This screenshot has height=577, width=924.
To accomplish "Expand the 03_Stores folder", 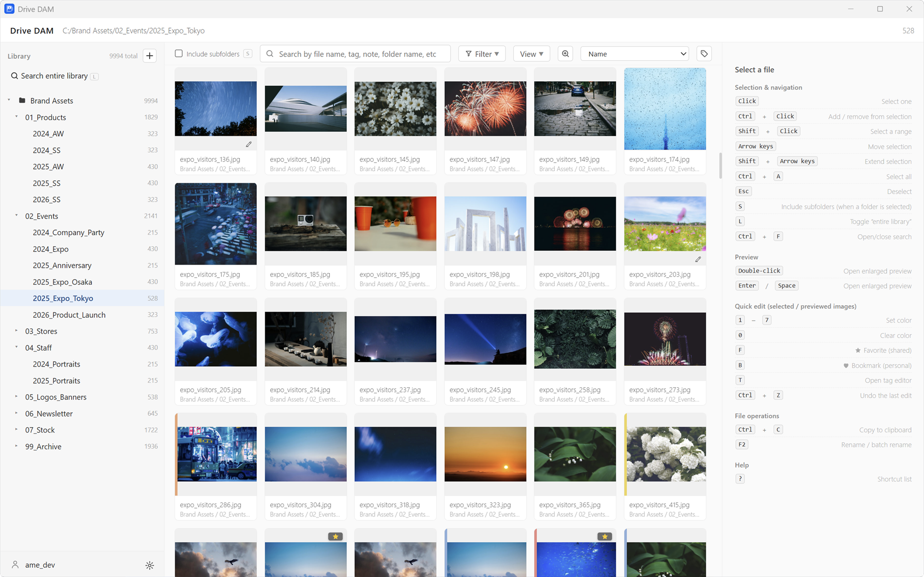I will coord(16,331).
